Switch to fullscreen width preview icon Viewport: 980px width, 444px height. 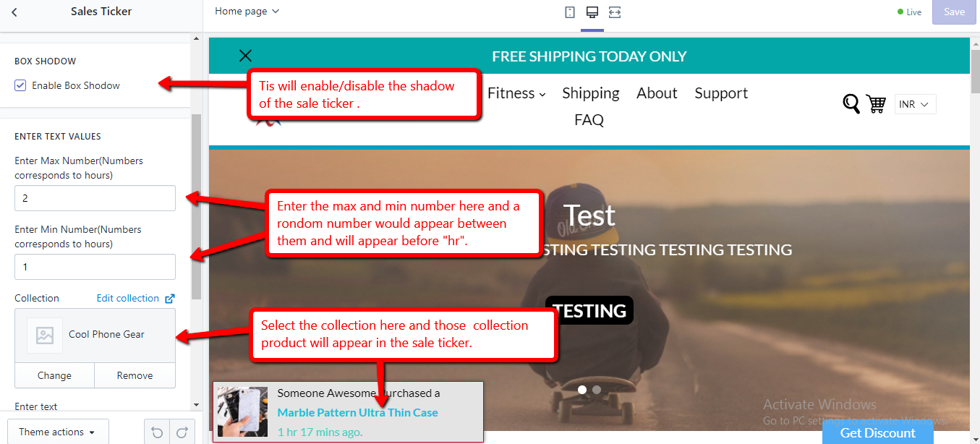pyautogui.click(x=615, y=12)
